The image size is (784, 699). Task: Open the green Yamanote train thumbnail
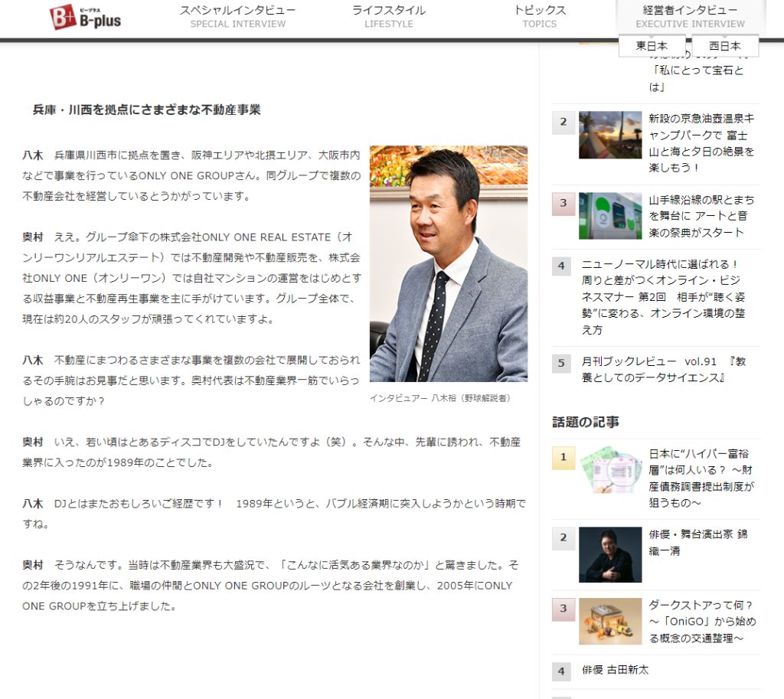[610, 216]
